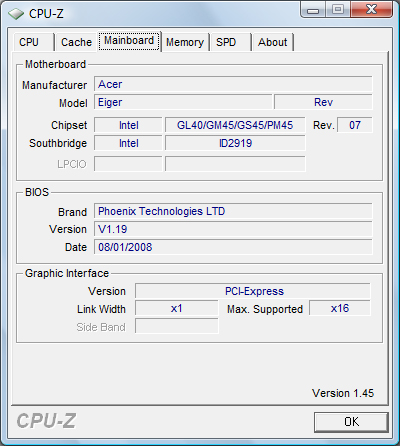400x446 pixels.
Task: Select the Phoenix Technologies LTD brand field
Action: [x=233, y=211]
